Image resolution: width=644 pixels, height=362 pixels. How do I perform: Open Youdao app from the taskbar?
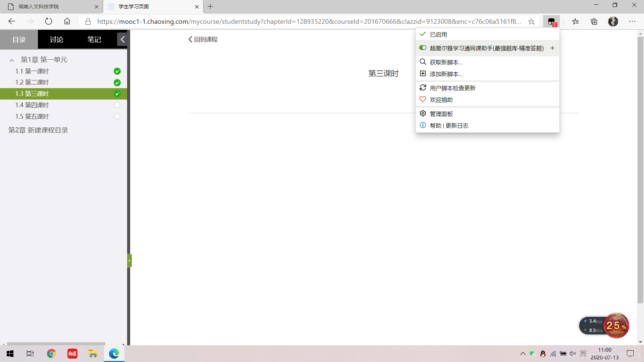tap(72, 354)
